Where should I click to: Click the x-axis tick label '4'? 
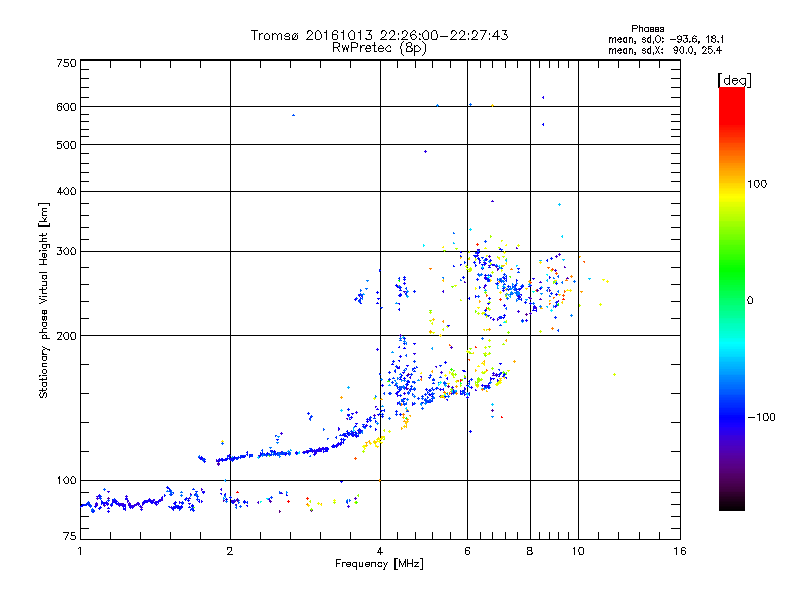[380, 551]
